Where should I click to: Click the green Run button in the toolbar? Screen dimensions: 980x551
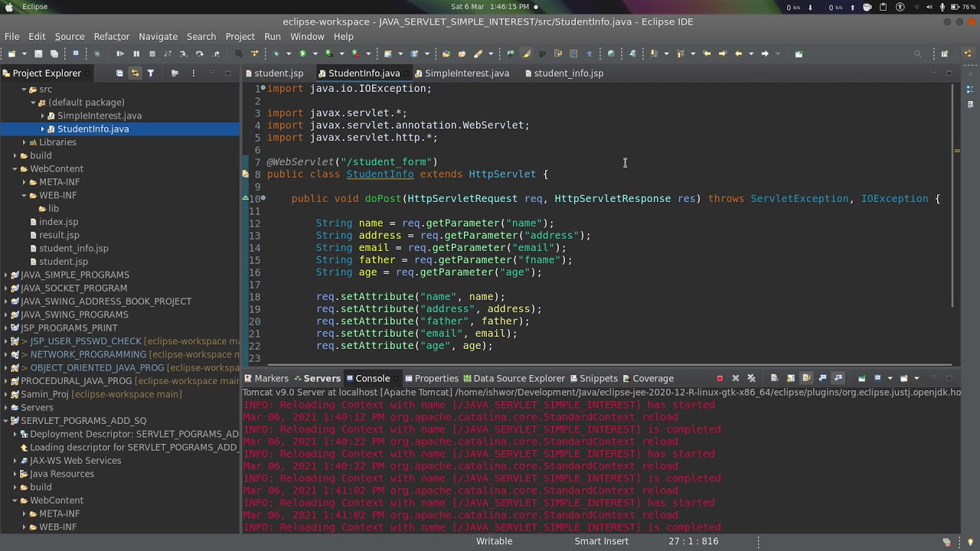pos(302,54)
